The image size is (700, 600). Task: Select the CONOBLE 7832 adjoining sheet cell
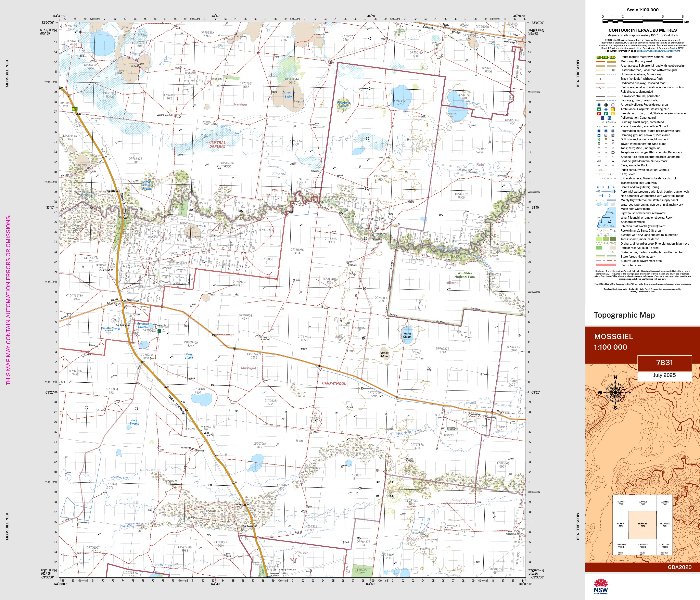642,503
